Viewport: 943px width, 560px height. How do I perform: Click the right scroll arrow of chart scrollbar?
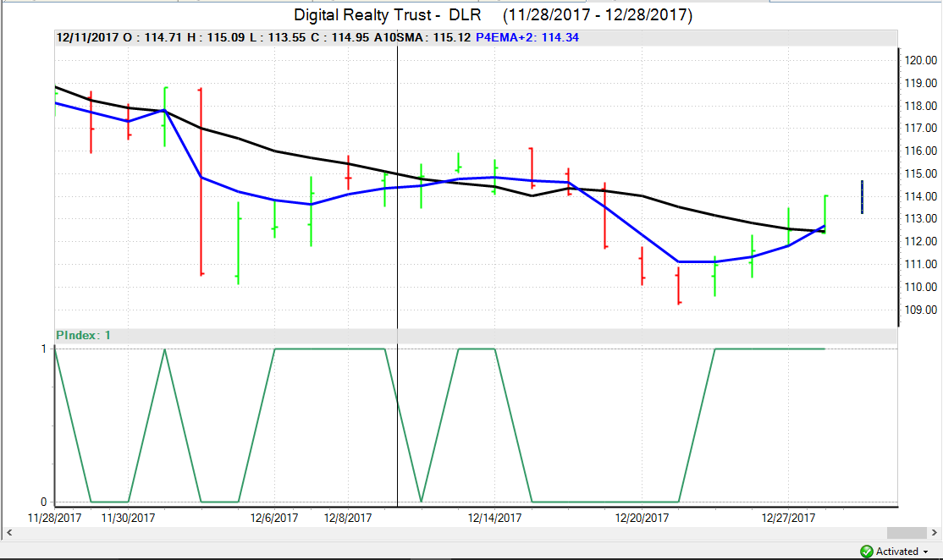pyautogui.click(x=934, y=532)
